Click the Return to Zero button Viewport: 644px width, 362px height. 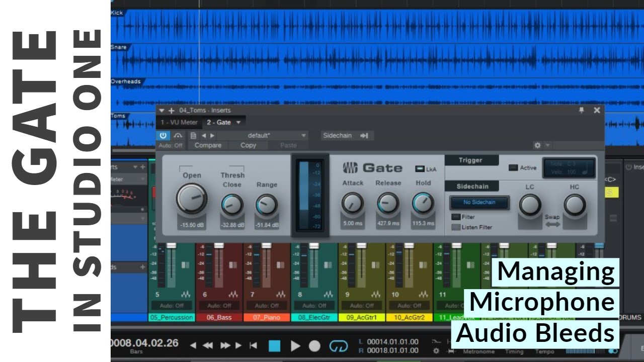tap(254, 345)
